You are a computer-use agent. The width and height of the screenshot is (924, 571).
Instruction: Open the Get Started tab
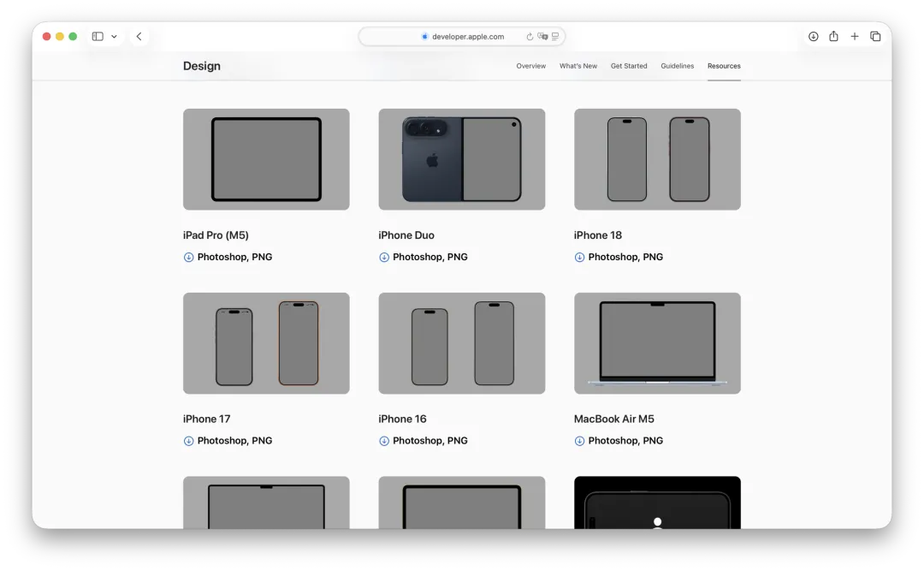629,66
